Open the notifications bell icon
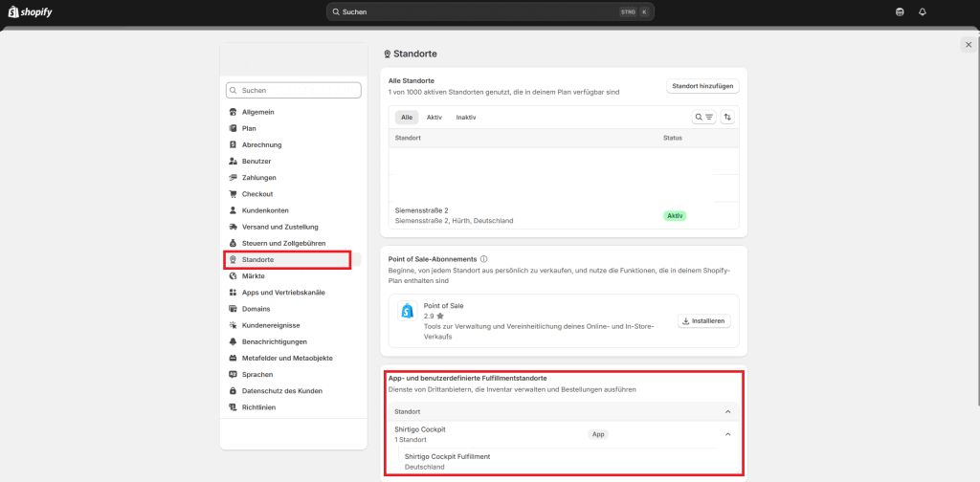980x482 pixels. [x=923, y=11]
